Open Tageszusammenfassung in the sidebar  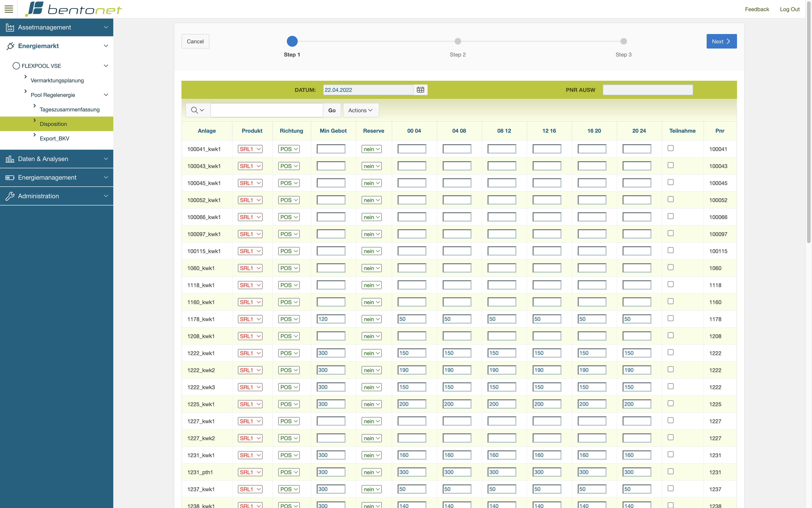(70, 110)
